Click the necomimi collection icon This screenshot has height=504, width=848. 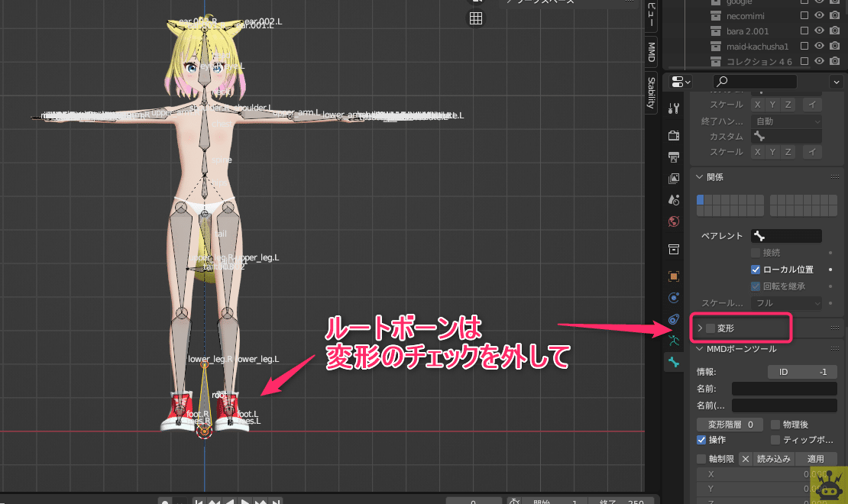pyautogui.click(x=716, y=16)
